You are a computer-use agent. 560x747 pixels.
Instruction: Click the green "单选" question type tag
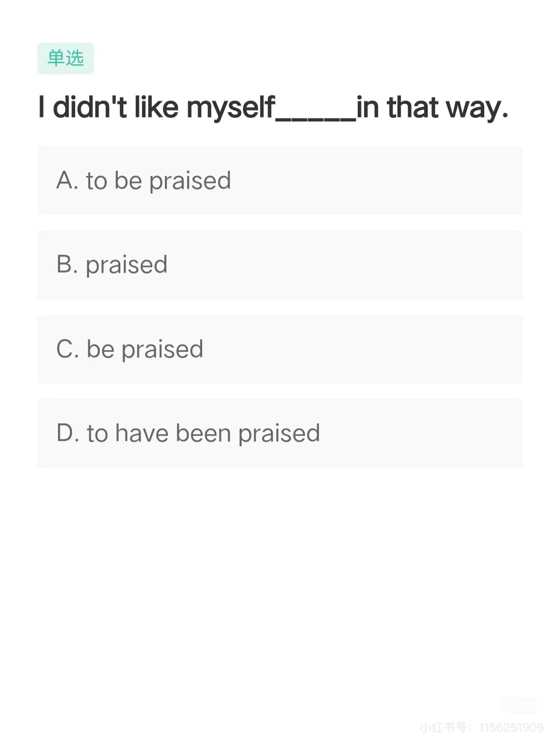[x=65, y=58]
